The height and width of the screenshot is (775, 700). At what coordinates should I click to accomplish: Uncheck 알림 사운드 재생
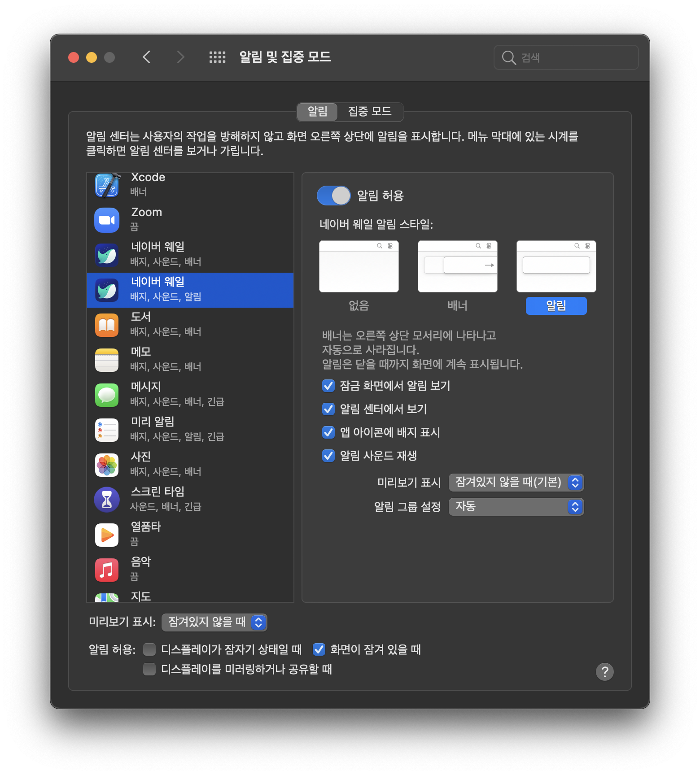click(x=328, y=456)
